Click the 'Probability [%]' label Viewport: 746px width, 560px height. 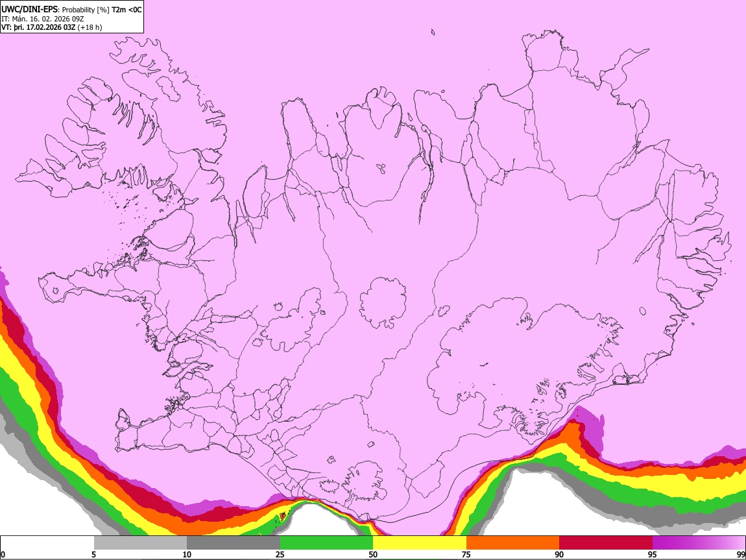(x=86, y=10)
